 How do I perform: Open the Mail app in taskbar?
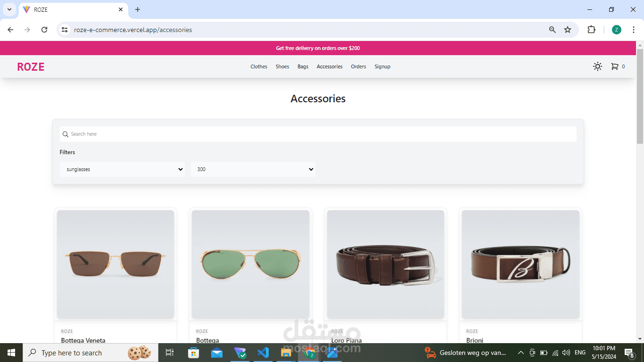[217, 353]
